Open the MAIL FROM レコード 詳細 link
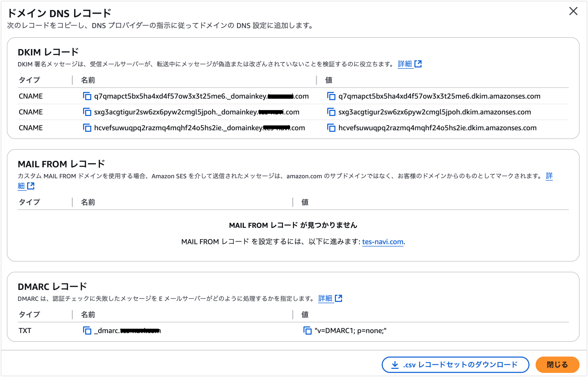 pyautogui.click(x=549, y=176)
